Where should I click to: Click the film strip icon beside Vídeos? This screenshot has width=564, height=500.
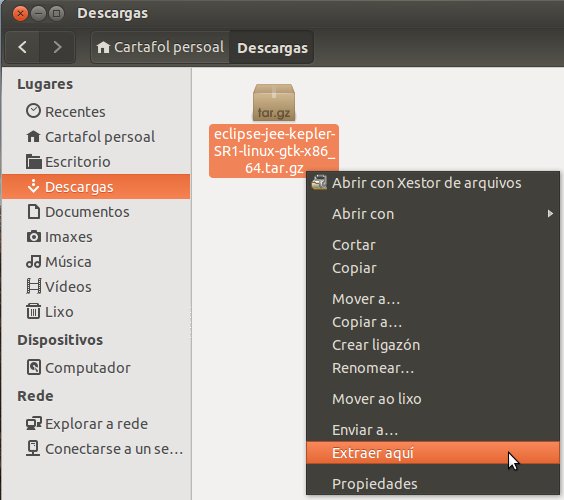click(x=33, y=286)
